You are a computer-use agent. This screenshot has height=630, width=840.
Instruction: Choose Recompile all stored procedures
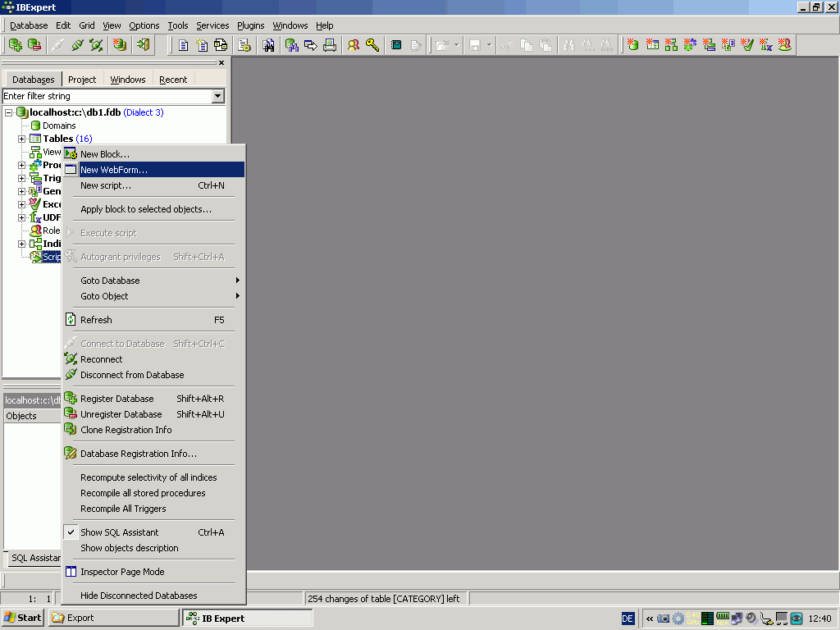(153, 493)
